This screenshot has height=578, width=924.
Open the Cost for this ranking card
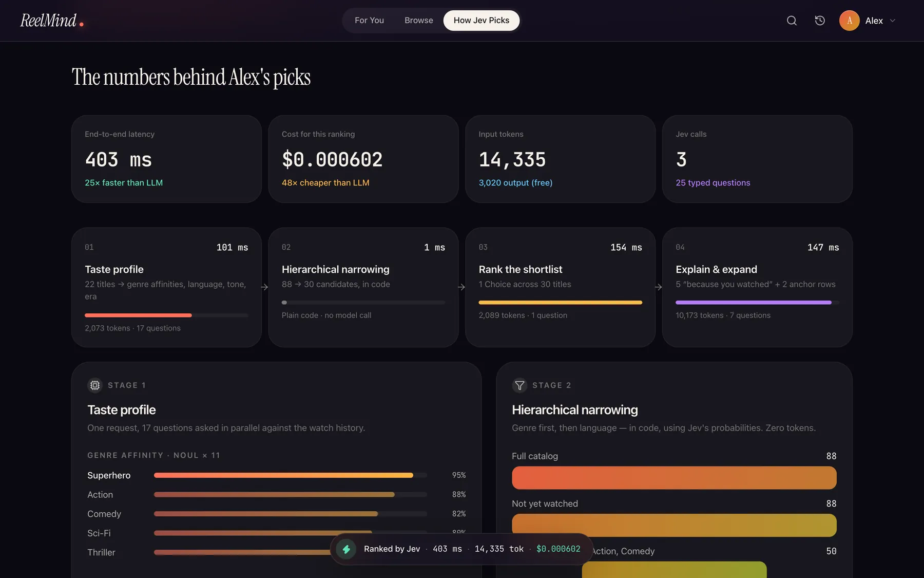click(x=363, y=159)
